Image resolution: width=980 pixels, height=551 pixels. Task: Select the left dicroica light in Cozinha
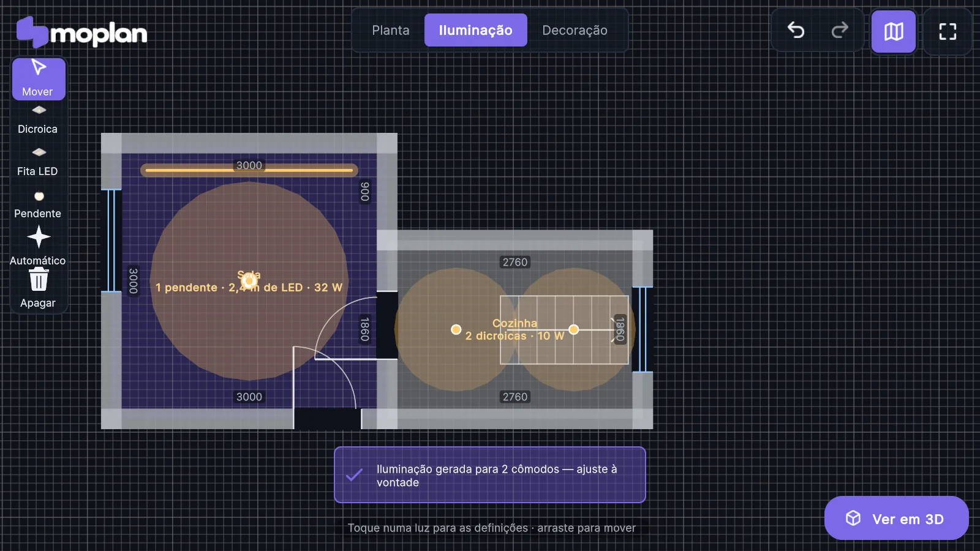pyautogui.click(x=456, y=329)
